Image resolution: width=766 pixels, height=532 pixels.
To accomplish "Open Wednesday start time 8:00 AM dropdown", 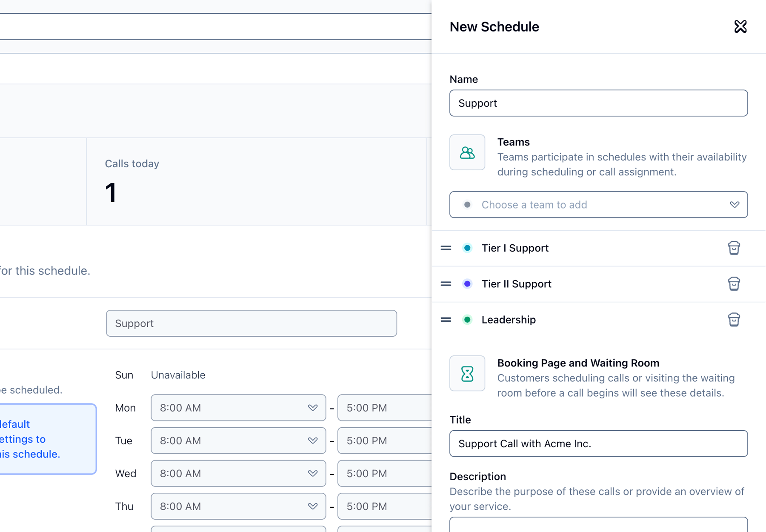I will [238, 473].
